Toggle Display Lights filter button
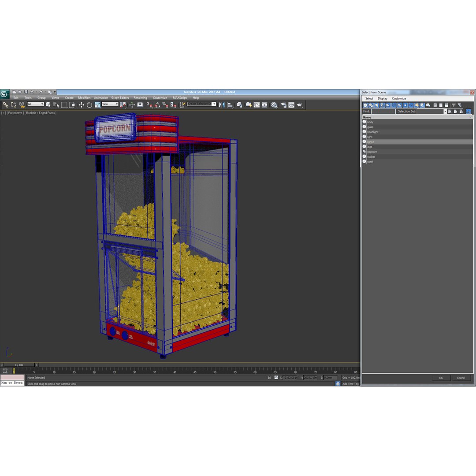The height and width of the screenshot is (476, 476). (x=377, y=105)
